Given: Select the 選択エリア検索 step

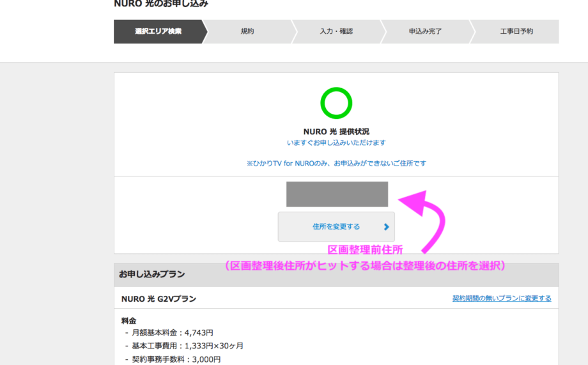Looking at the screenshot, I should pyautogui.click(x=158, y=31).
